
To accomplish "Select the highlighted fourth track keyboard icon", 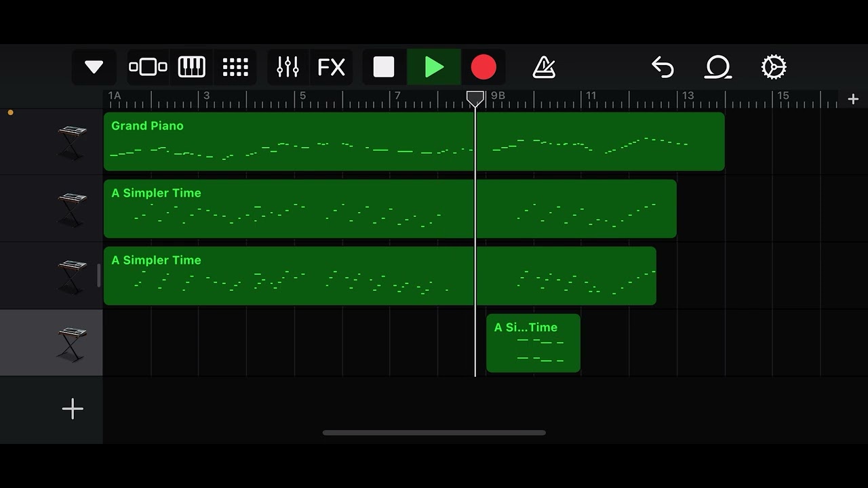I will pyautogui.click(x=73, y=344).
